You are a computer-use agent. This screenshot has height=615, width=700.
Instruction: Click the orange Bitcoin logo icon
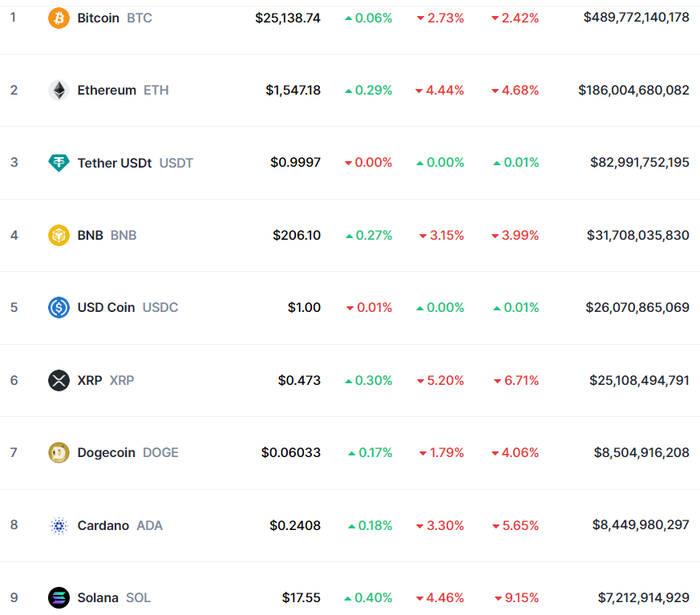[x=58, y=18]
